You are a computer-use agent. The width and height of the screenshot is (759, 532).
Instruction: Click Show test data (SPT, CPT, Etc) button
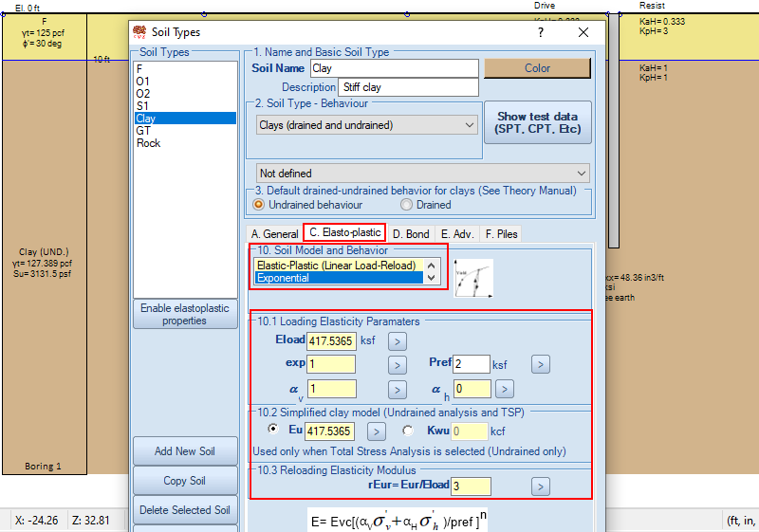(x=537, y=122)
